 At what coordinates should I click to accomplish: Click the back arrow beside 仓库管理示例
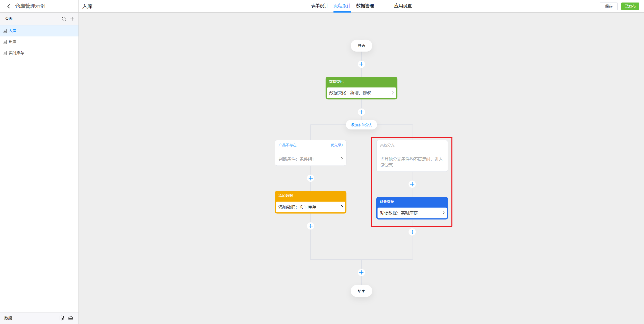pos(9,6)
